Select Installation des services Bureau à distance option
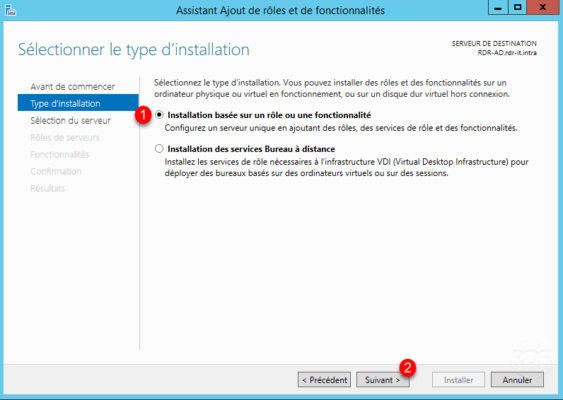The width and height of the screenshot is (563, 400). tap(159, 149)
